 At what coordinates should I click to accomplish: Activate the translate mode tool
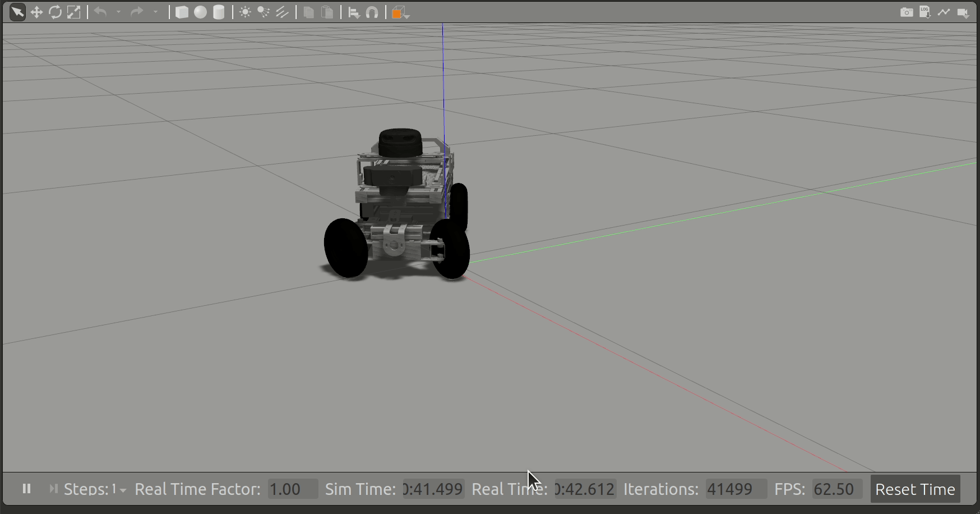(x=36, y=12)
